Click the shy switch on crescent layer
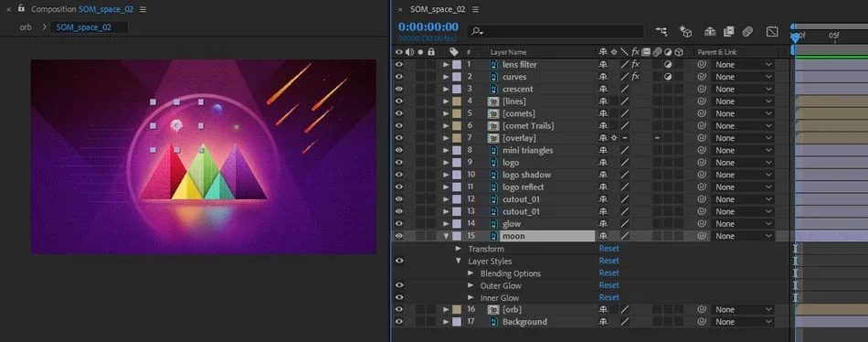Image resolution: width=868 pixels, height=342 pixels. click(603, 89)
